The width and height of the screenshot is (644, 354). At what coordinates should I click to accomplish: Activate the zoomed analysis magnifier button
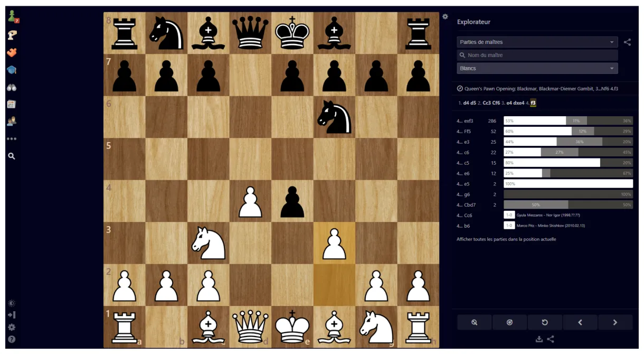(x=473, y=322)
